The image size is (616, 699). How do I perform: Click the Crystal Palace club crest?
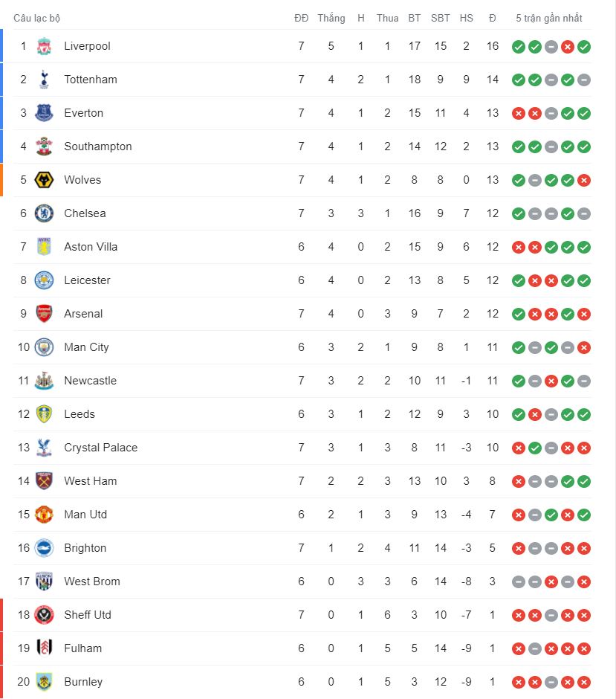[x=44, y=448]
